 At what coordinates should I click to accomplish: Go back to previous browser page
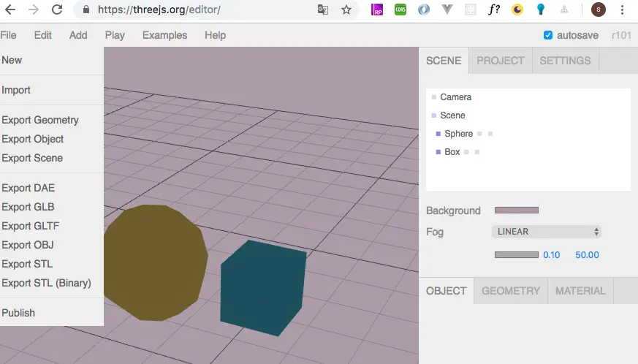click(10, 10)
